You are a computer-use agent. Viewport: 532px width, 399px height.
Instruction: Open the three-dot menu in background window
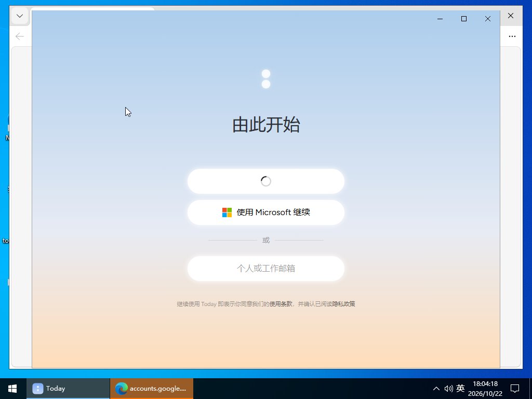(512, 36)
